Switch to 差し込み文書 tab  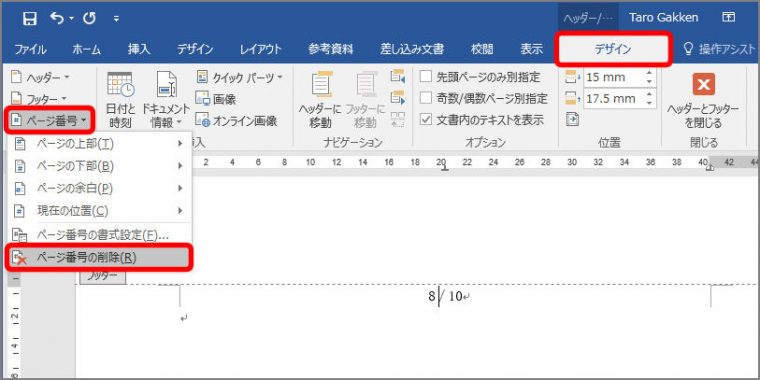(x=412, y=49)
